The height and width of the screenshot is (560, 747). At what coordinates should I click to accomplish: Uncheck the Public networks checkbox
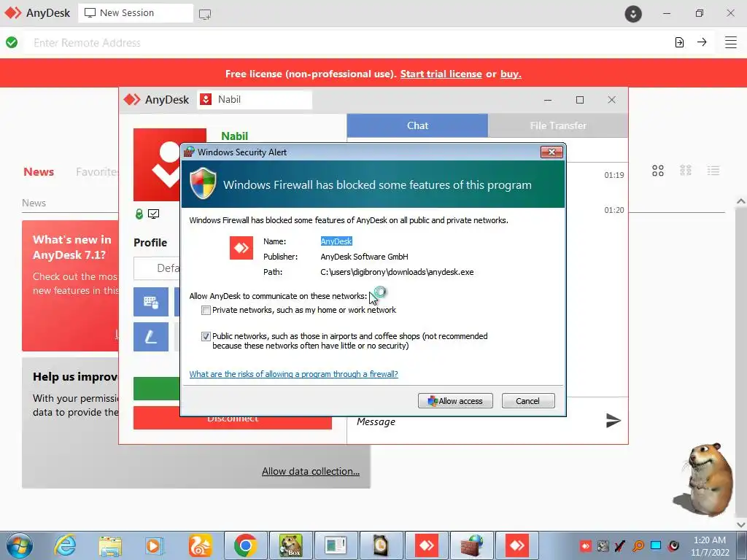click(206, 337)
